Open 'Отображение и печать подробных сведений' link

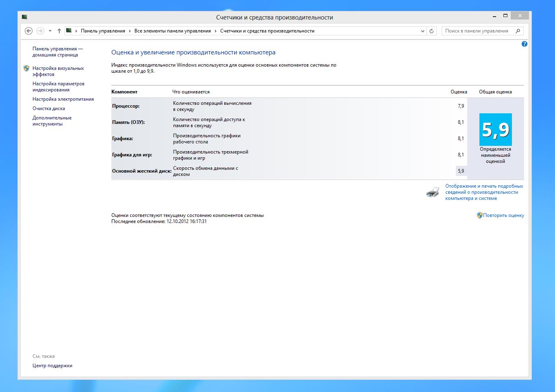484,192
